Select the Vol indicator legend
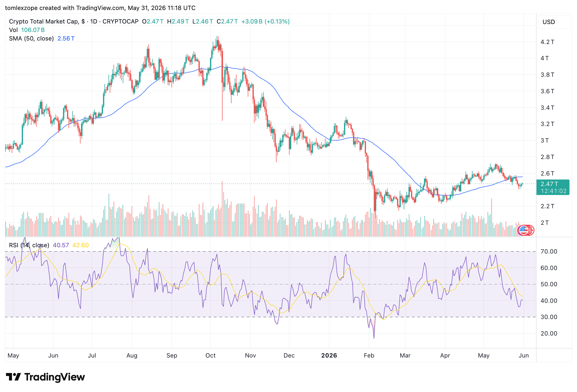 (13, 30)
